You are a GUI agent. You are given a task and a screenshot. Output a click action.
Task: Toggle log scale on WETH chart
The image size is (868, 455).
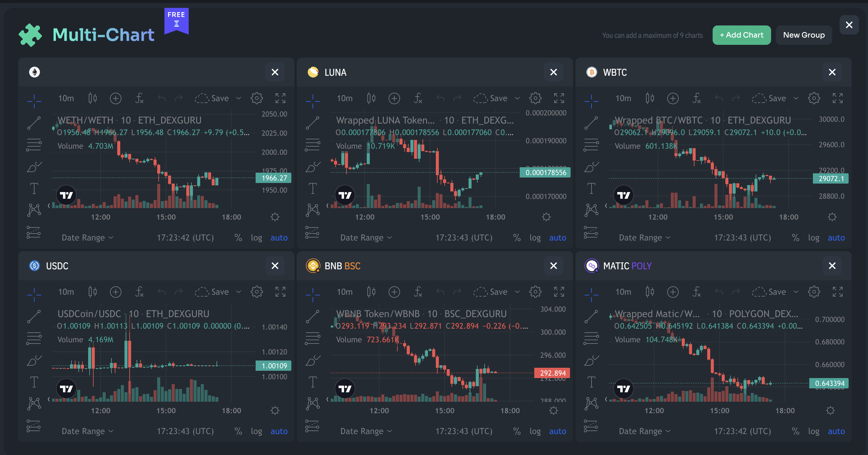coord(256,237)
